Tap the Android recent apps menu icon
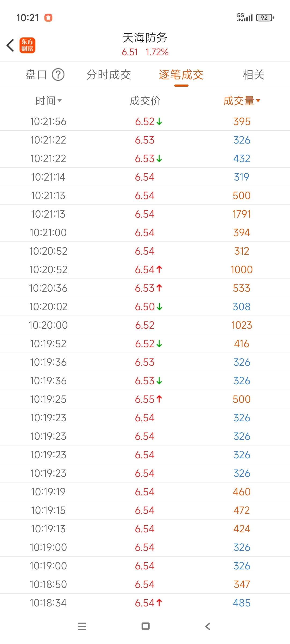 coord(82,626)
